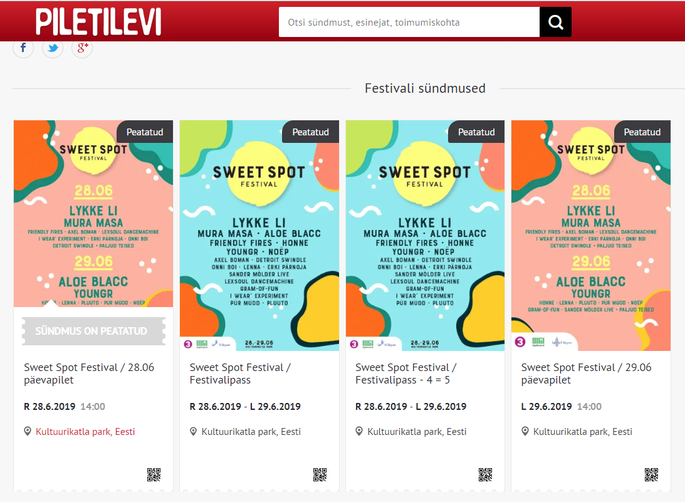Viewport: 685px width, 502px height.
Task: Open Sweet Spot Festival / 29.06 päevapilet title
Action: [x=586, y=374]
